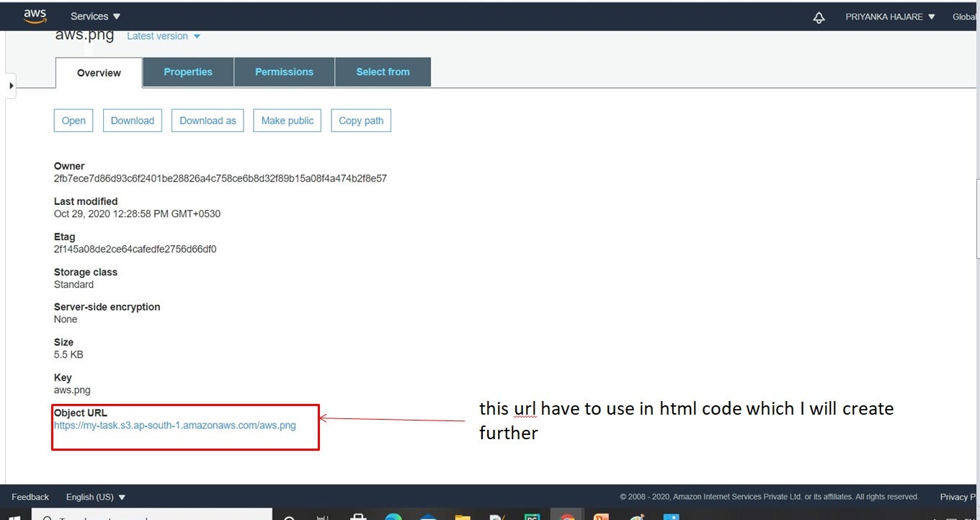Click the Make public button

tap(288, 120)
